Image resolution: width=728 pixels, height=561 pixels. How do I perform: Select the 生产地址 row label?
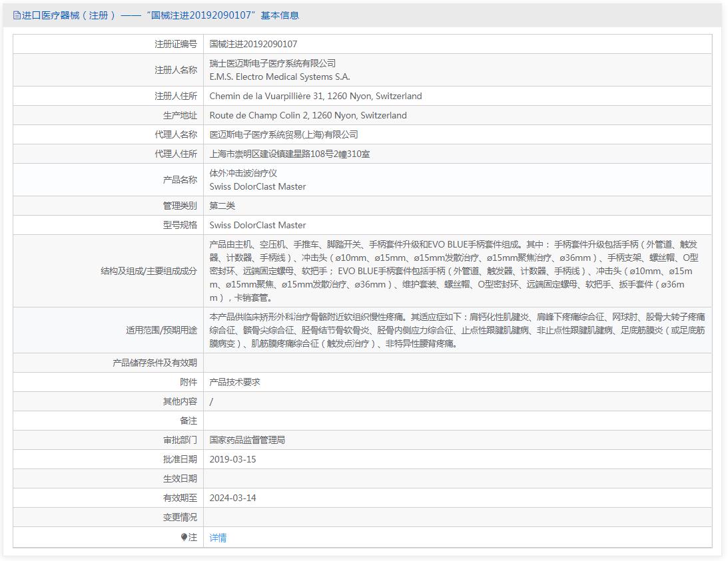[180, 115]
